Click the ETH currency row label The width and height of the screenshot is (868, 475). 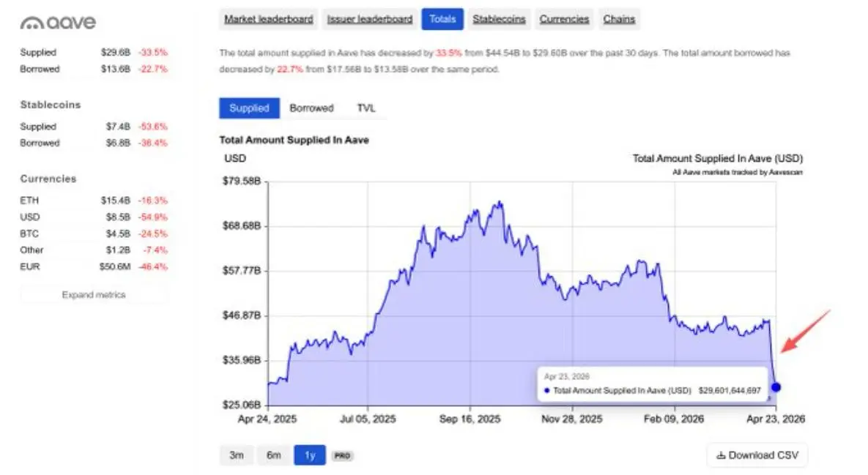click(x=29, y=201)
